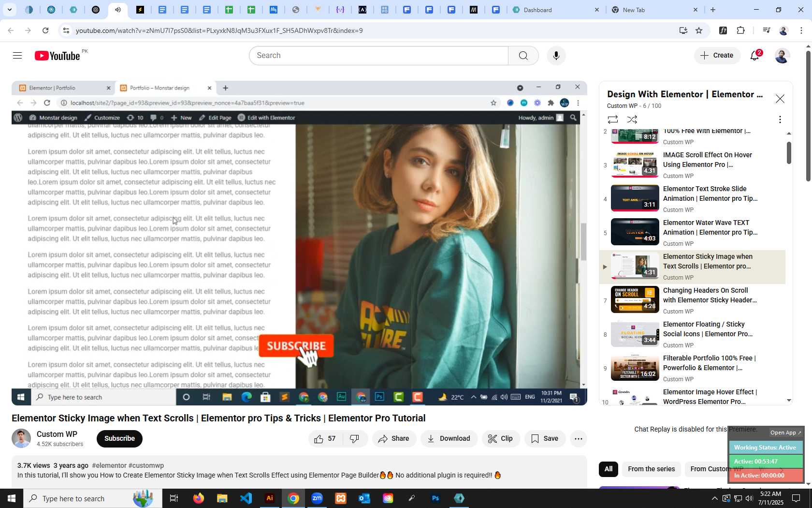Close the playlist panel
This screenshot has width=812, height=508.
click(780, 99)
